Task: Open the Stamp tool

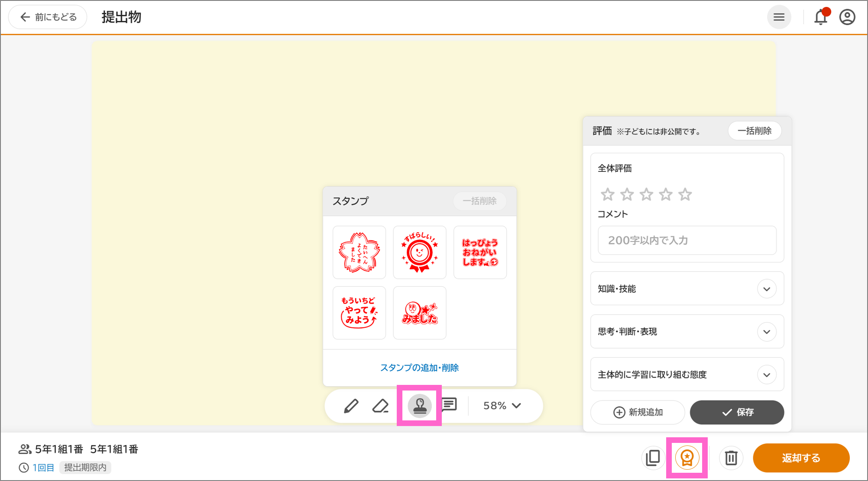Action: (x=419, y=406)
